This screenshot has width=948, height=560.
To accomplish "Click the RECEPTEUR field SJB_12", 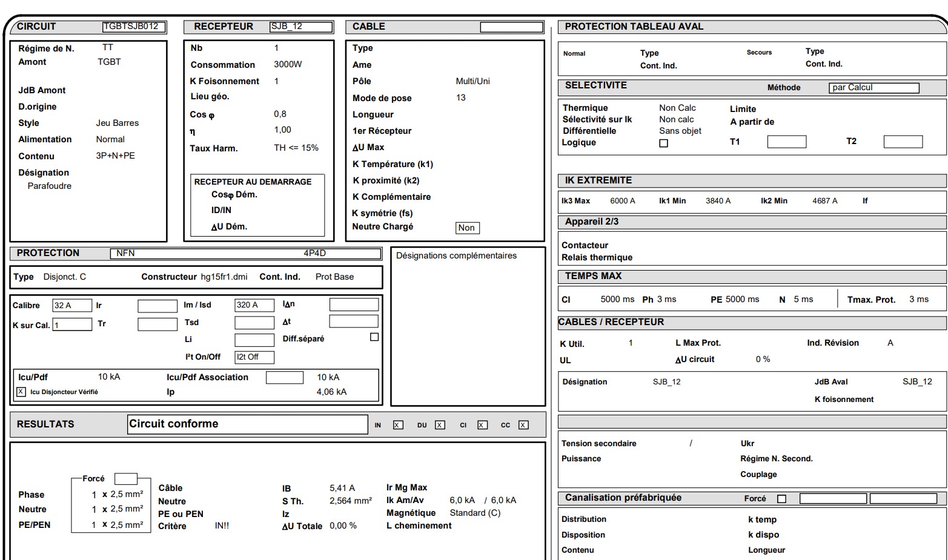I will (x=301, y=27).
